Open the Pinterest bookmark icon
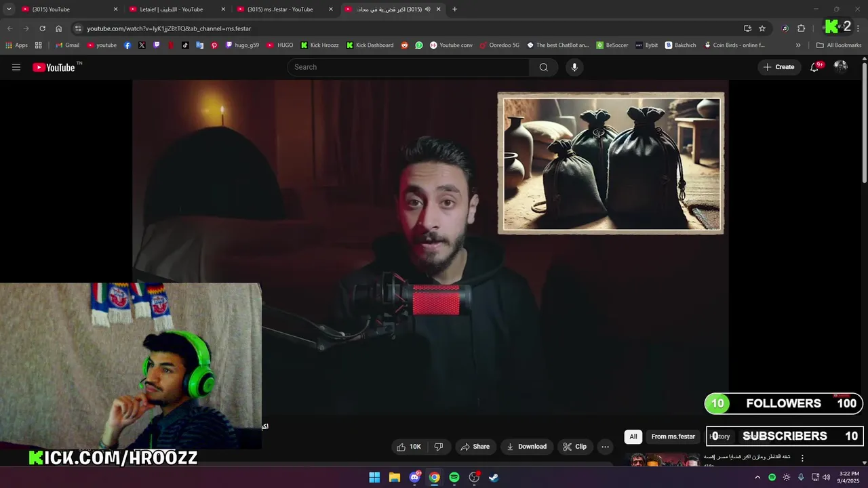 tap(214, 45)
